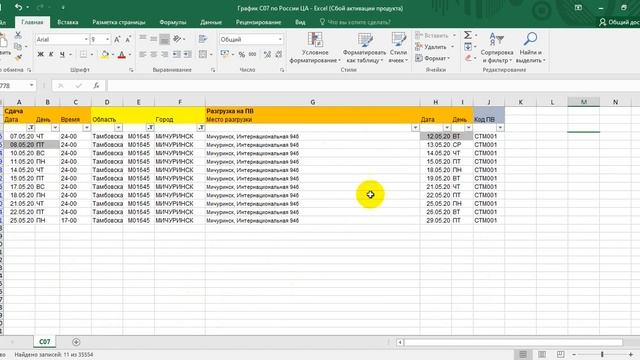Screen dimensions: 640x360
Task: Decrease font size with the small A icon
Action: coord(128,40)
